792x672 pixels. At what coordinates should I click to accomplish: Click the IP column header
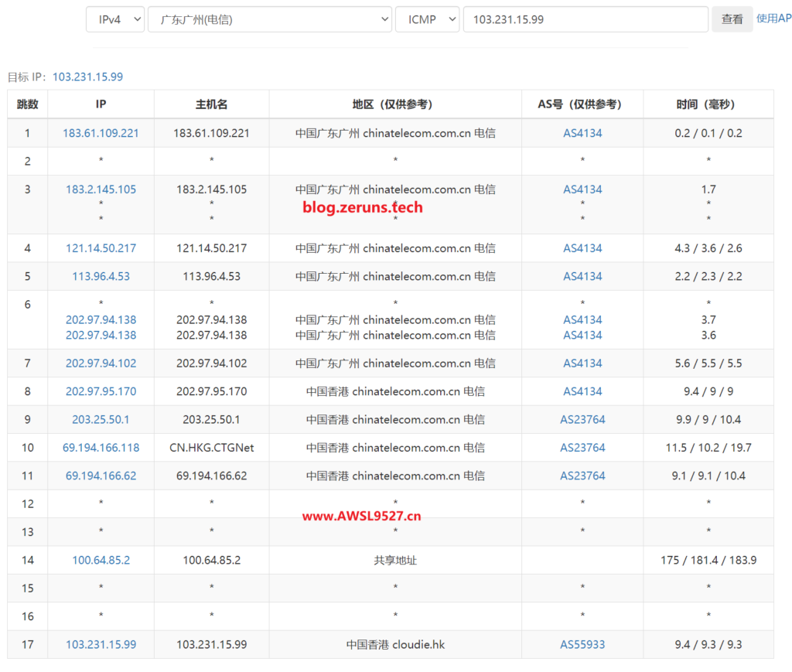pyautogui.click(x=101, y=104)
